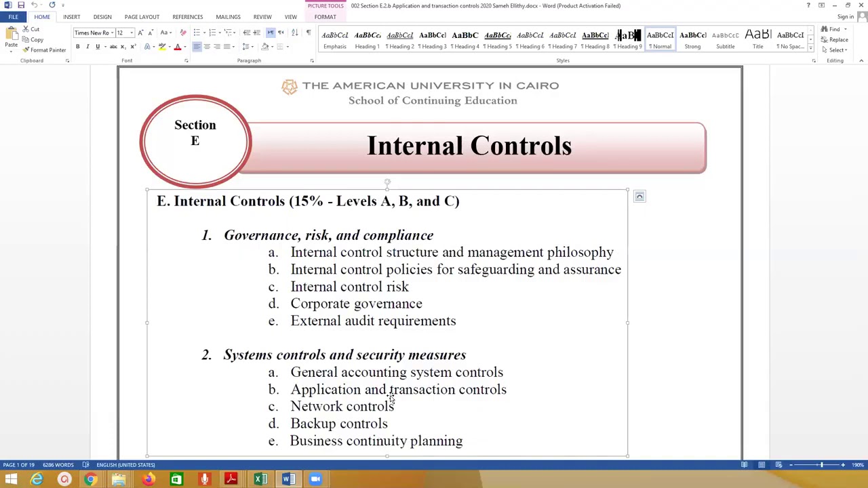The height and width of the screenshot is (488, 868).
Task: Activate the Format Painter brush
Action: pos(45,50)
